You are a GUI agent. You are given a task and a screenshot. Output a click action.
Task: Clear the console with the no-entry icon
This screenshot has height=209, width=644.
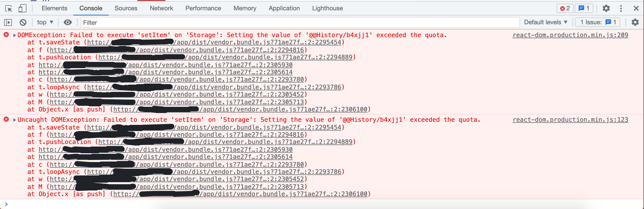[x=23, y=22]
